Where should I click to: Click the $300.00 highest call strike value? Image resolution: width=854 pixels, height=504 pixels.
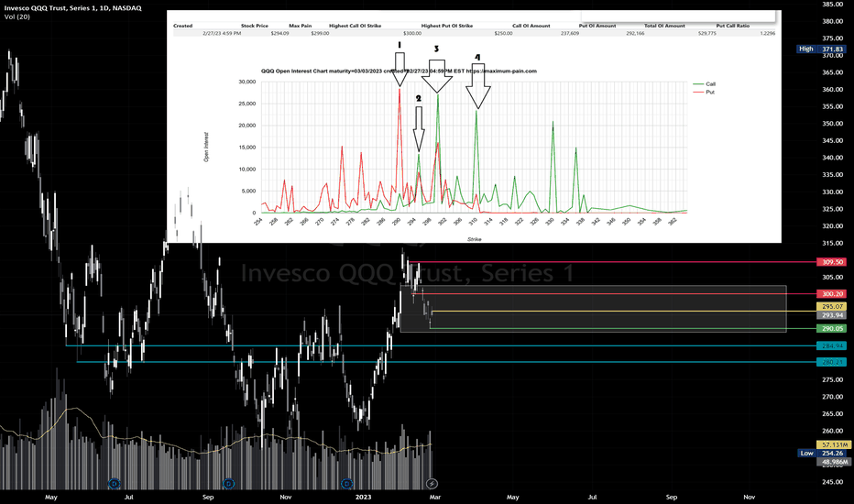click(412, 33)
